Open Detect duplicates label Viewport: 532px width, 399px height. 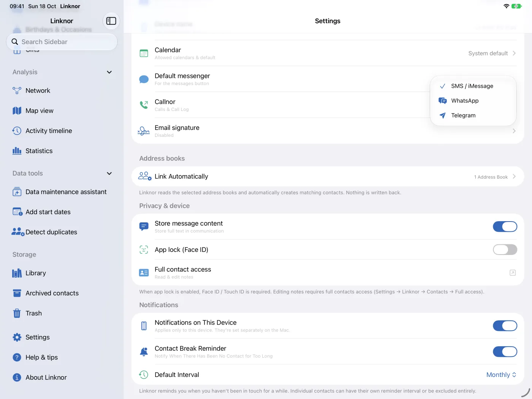51,232
